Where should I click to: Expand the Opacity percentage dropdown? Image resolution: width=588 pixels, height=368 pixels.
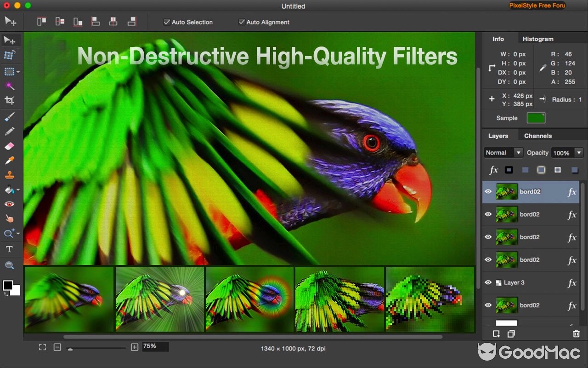click(x=579, y=152)
